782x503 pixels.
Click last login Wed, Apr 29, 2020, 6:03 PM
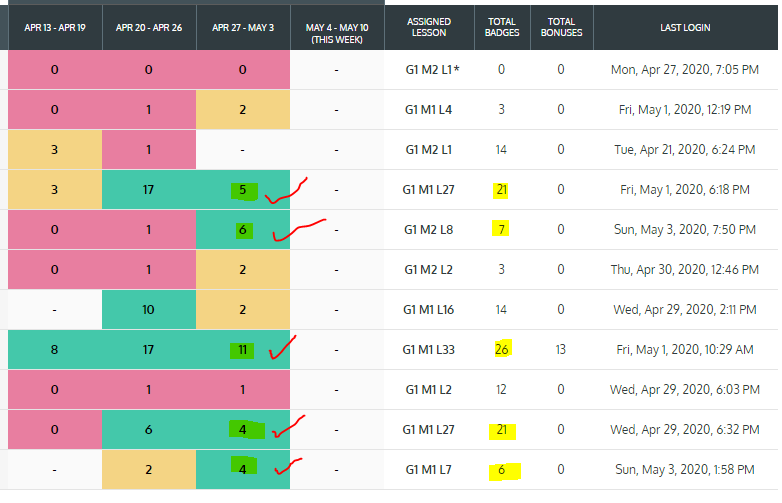pos(685,389)
